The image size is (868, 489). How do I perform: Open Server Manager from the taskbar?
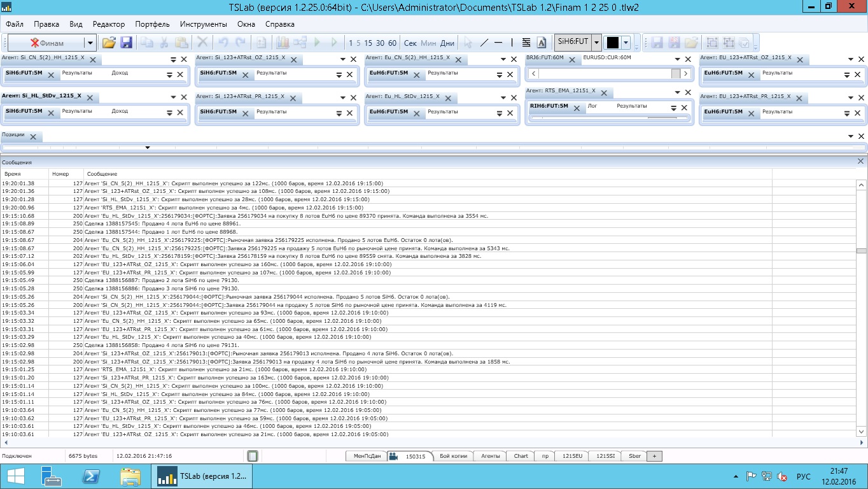click(x=50, y=476)
